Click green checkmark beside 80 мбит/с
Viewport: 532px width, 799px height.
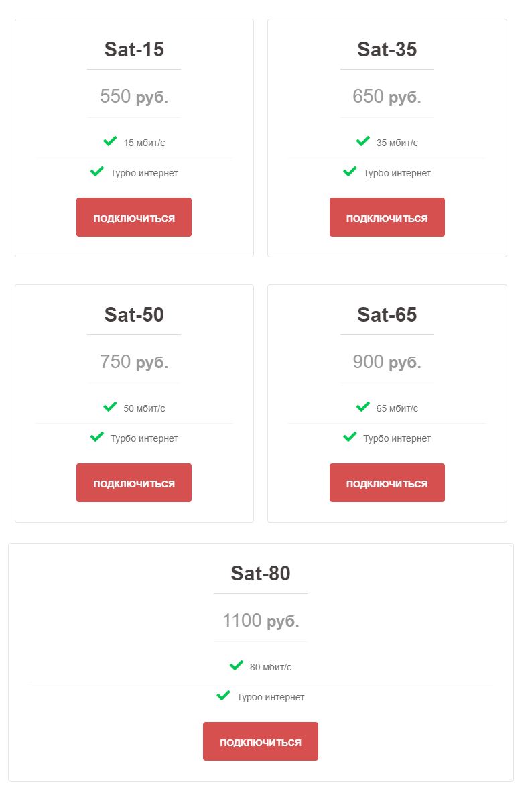[237, 666]
